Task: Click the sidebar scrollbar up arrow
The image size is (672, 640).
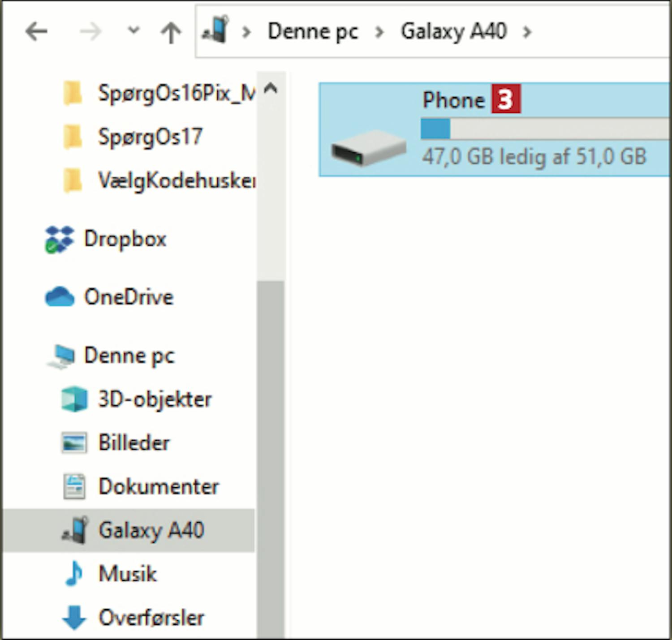Action: point(271,88)
